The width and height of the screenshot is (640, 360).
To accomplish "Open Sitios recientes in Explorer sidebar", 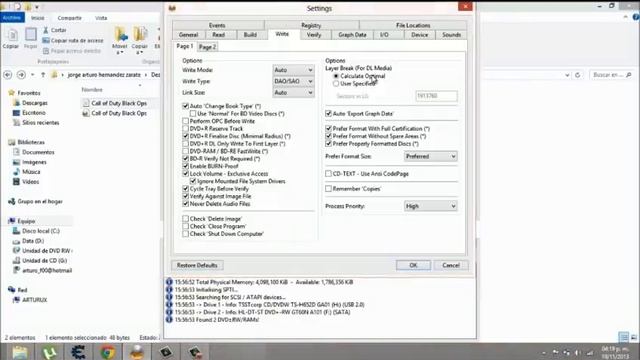I will (40, 122).
